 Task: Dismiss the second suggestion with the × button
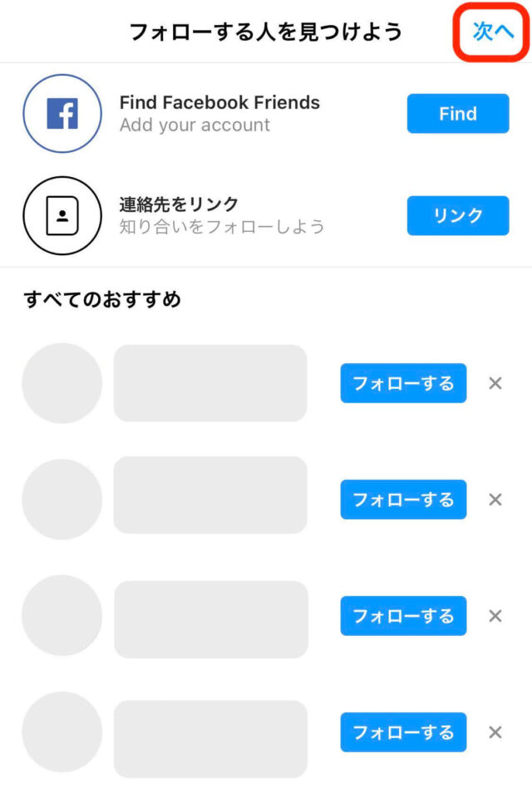coord(495,500)
